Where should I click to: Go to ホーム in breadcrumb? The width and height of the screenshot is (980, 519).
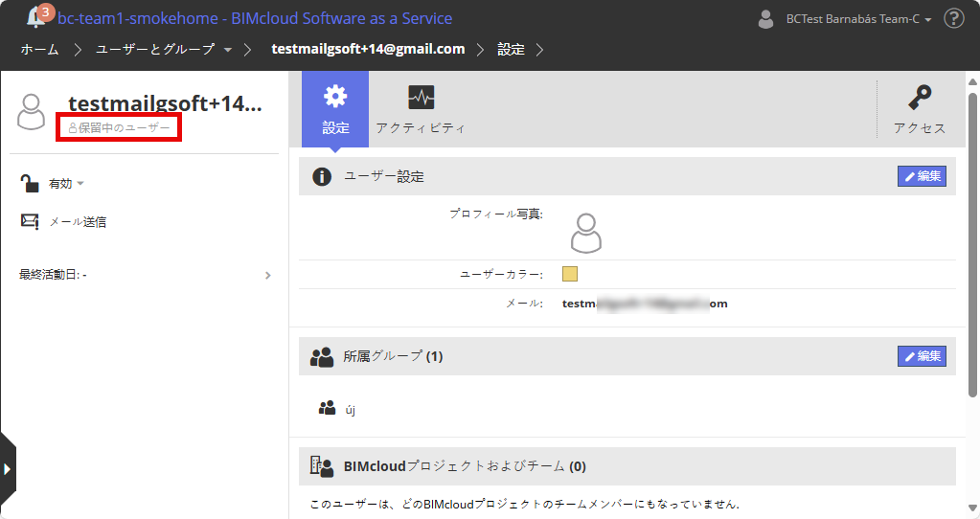pos(39,49)
